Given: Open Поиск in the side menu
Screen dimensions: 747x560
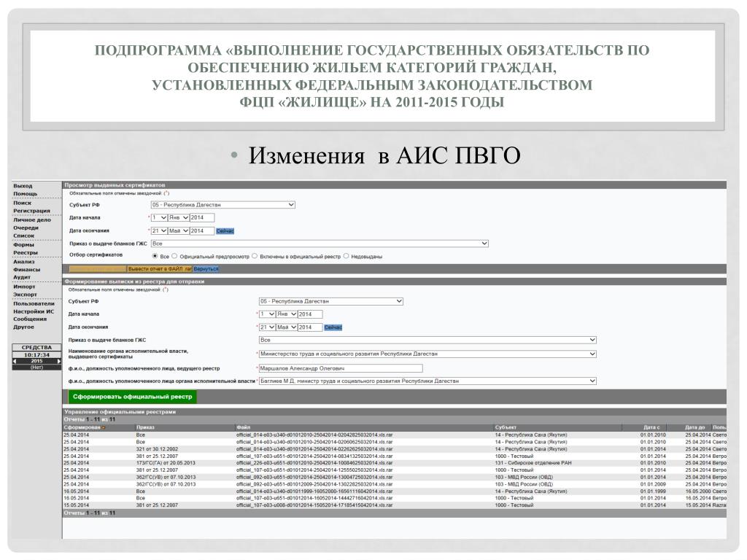Looking at the screenshot, I should pyautogui.click(x=22, y=203).
